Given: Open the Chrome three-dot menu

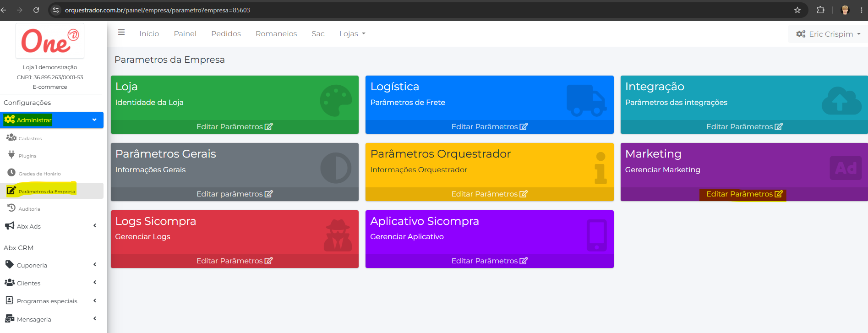Looking at the screenshot, I should (x=862, y=10).
